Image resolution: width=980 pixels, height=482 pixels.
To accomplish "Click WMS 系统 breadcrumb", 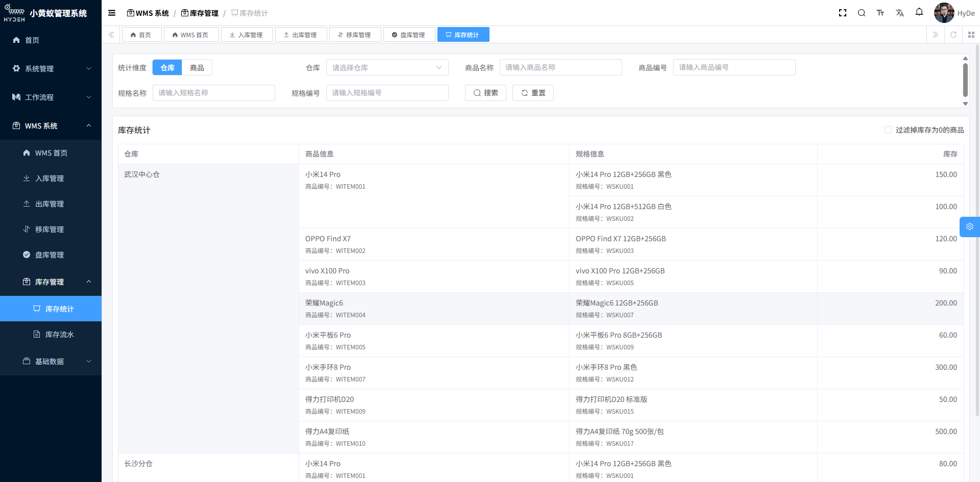I will (148, 13).
